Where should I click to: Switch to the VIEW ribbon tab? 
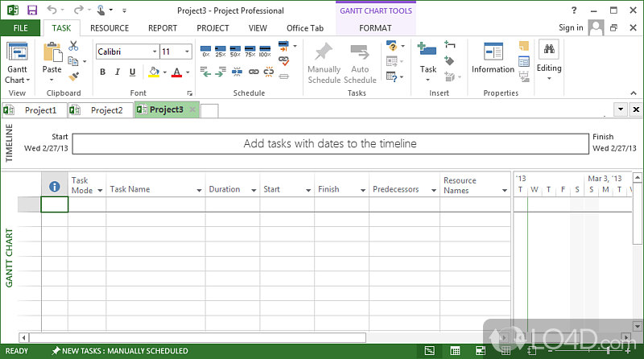258,28
